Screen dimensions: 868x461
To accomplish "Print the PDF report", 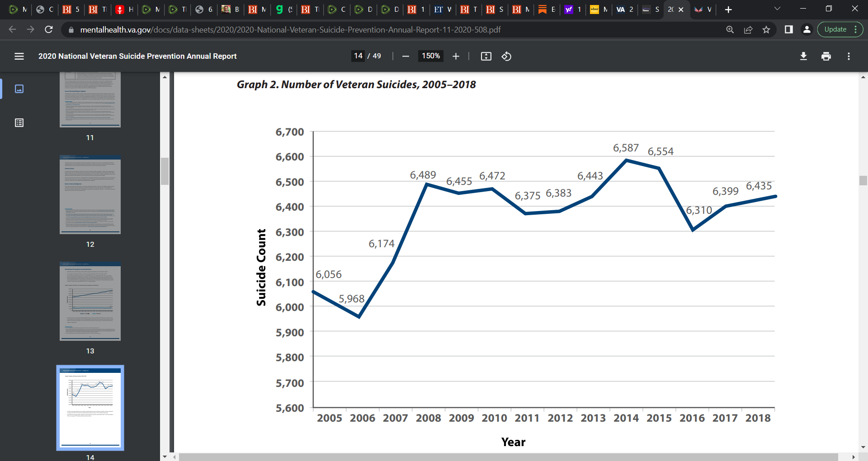I will [826, 56].
